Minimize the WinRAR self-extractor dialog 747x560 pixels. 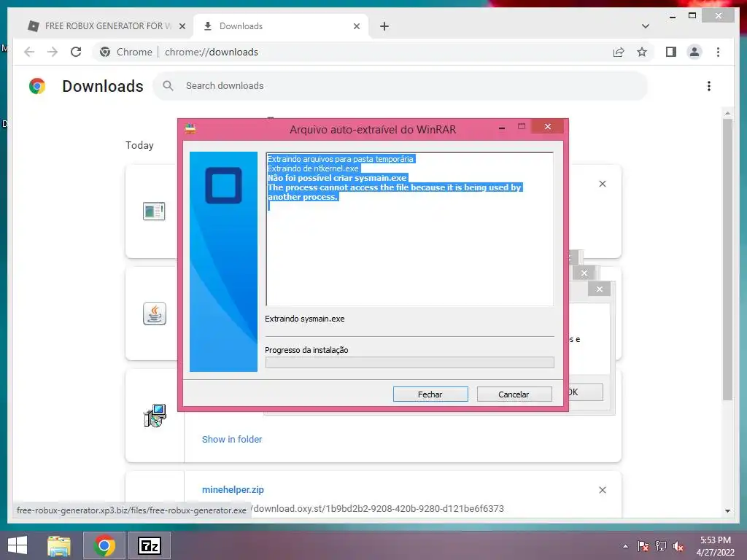point(502,128)
